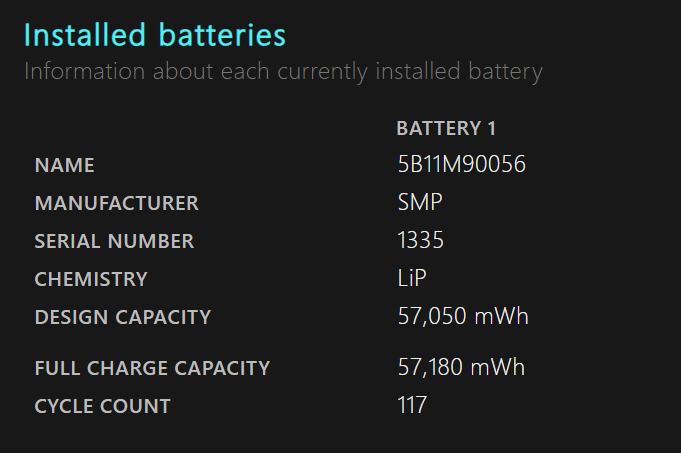The width and height of the screenshot is (681, 453).
Task: Select design capacity value 57,050 mWh
Action: click(463, 316)
